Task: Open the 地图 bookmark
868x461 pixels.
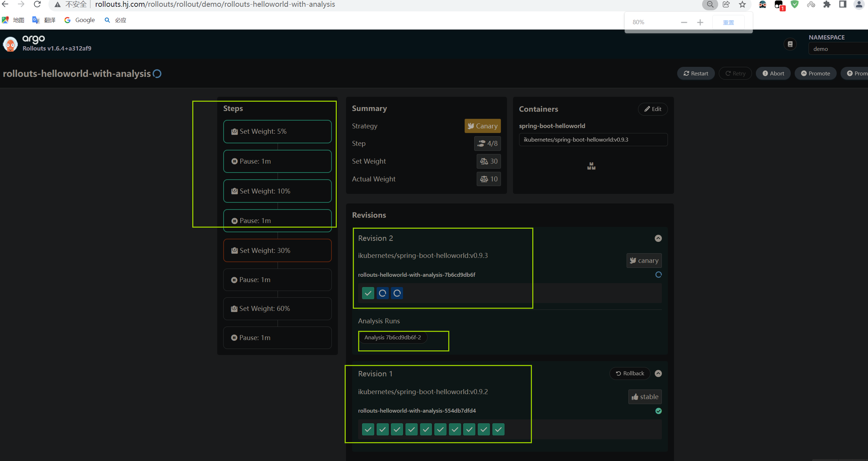Action: [13, 20]
